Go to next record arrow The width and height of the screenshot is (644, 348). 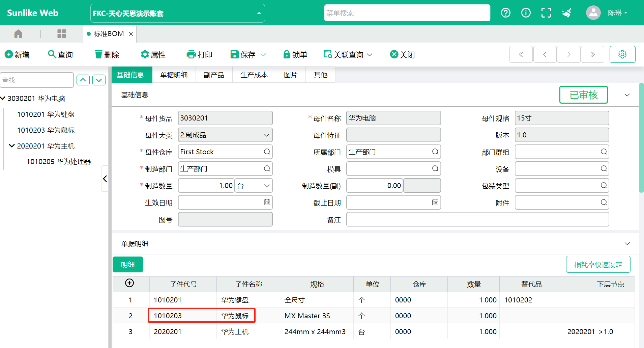[x=569, y=54]
